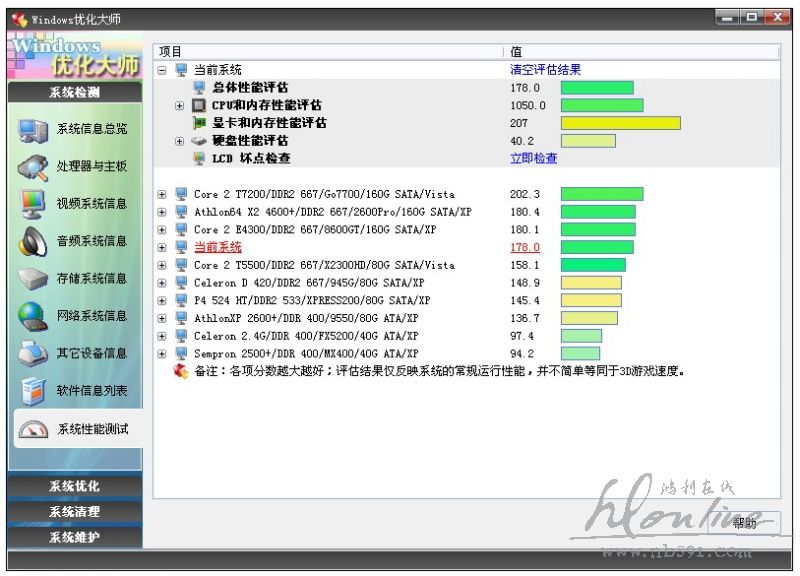Image resolution: width=800 pixels, height=576 pixels.
Task: Click the 项目 column header
Action: pos(328,52)
